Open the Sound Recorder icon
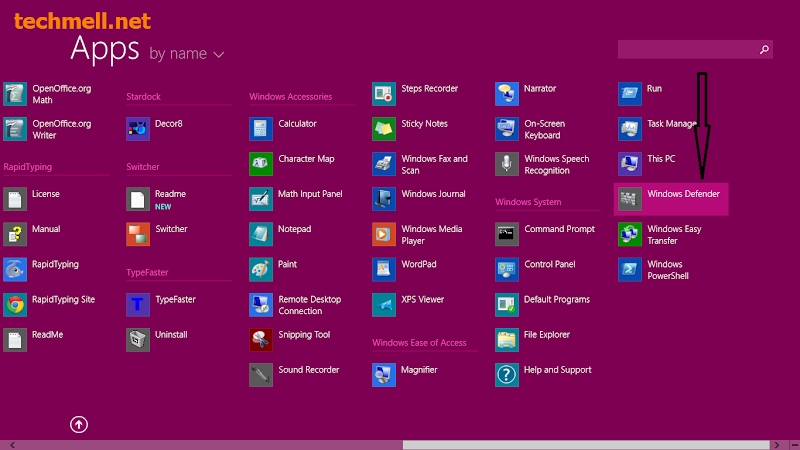This screenshot has height=450, width=800. point(261,376)
